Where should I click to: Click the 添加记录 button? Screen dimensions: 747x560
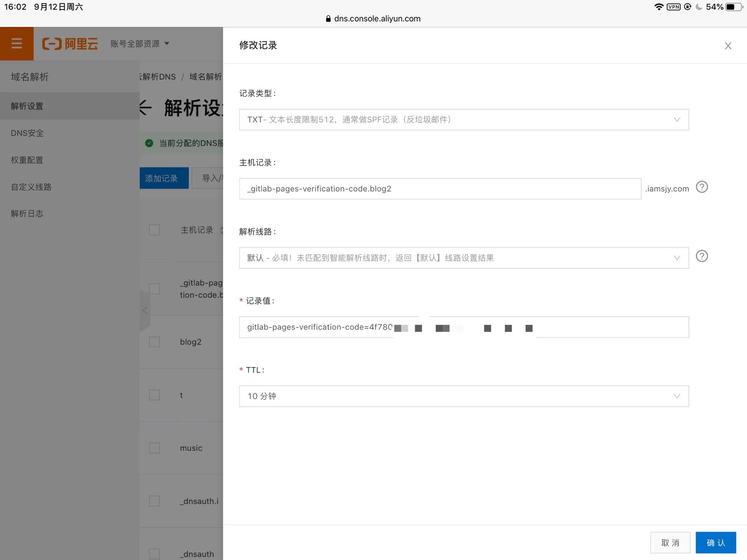[x=164, y=178]
